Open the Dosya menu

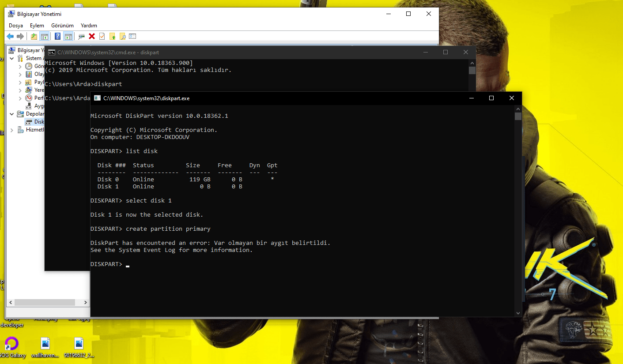[x=16, y=26]
